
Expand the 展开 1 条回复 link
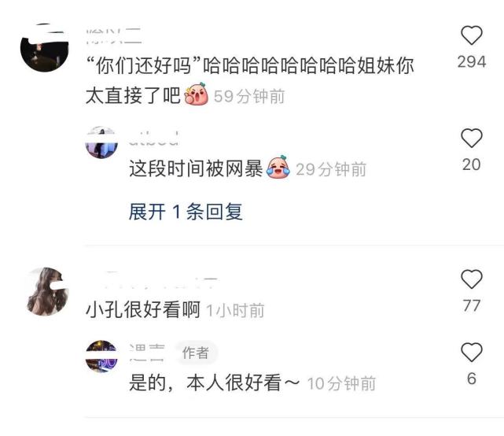pyautogui.click(x=186, y=212)
